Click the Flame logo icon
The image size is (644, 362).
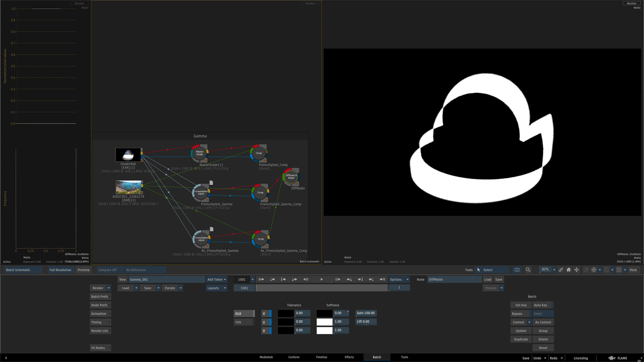tap(612, 358)
